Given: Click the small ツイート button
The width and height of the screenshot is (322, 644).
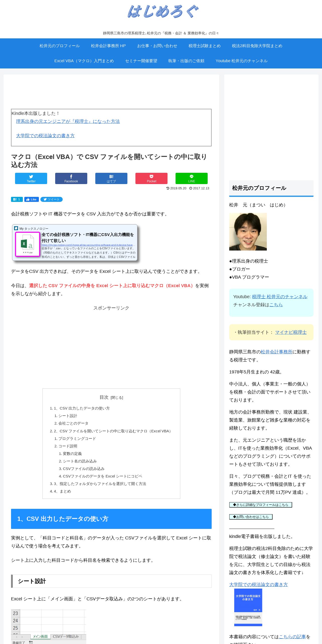Looking at the screenshot, I should [51, 199].
